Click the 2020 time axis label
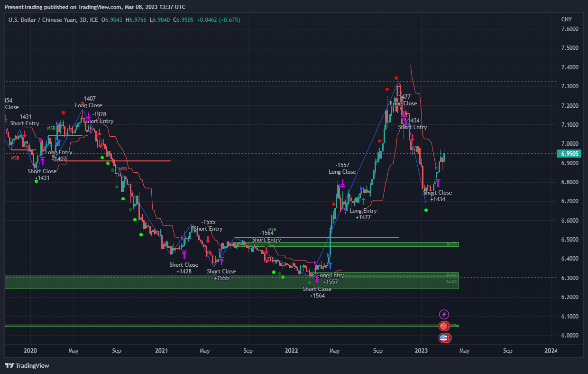The width and height of the screenshot is (588, 374). 30,351
